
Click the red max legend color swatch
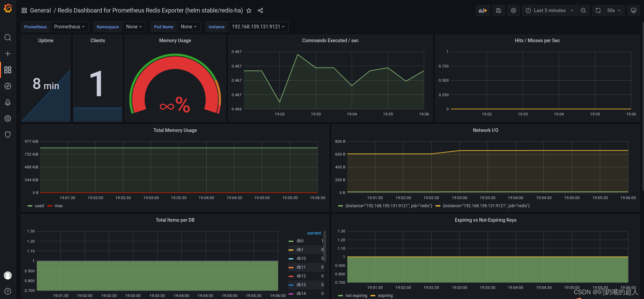(x=50, y=206)
